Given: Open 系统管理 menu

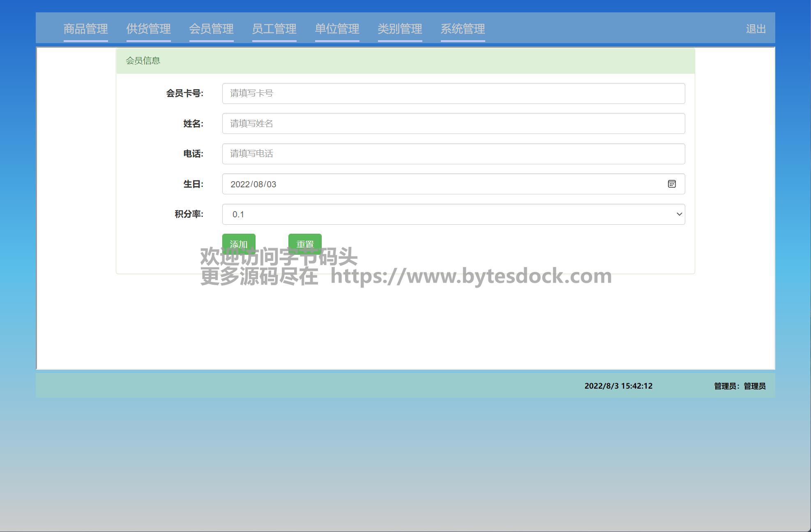Looking at the screenshot, I should (463, 29).
